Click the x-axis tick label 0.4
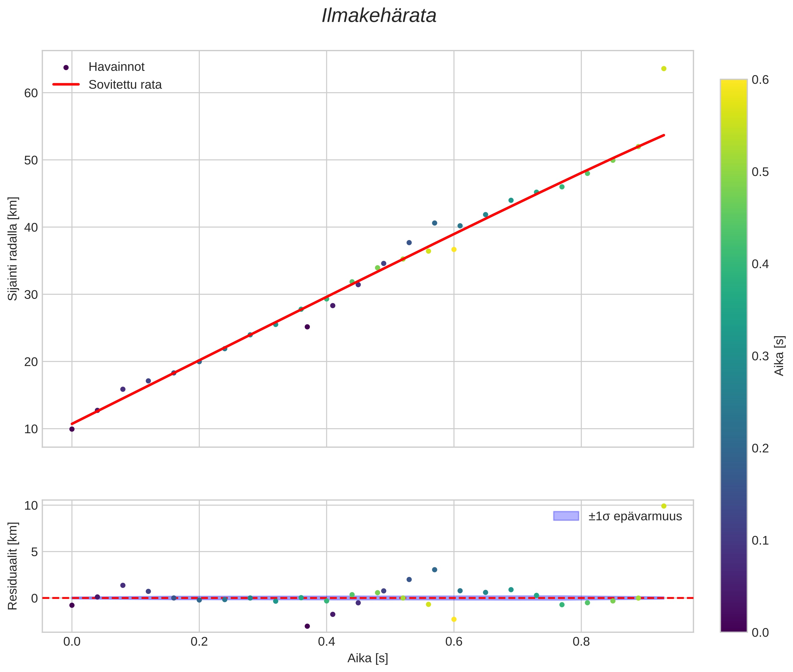 pyautogui.click(x=326, y=642)
